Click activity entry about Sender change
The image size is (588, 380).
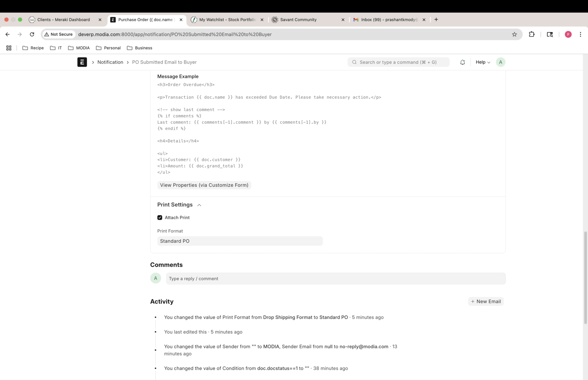point(281,350)
